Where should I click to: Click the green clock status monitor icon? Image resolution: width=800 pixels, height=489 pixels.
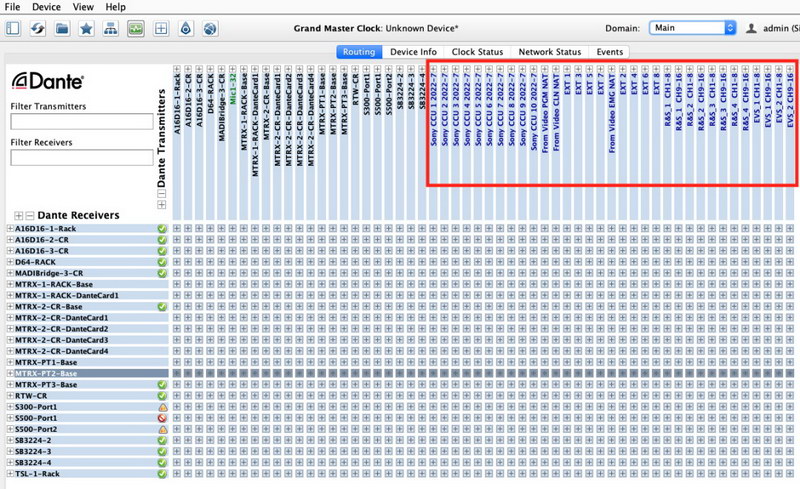point(136,28)
